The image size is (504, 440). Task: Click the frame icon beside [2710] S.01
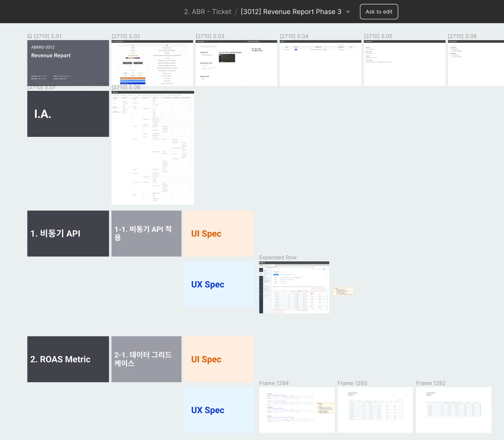click(x=30, y=36)
